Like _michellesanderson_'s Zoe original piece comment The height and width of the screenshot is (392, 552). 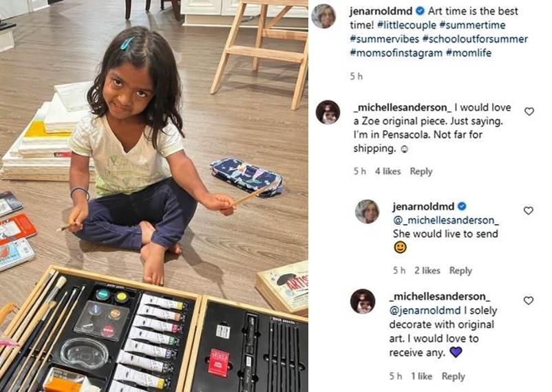[529, 112]
